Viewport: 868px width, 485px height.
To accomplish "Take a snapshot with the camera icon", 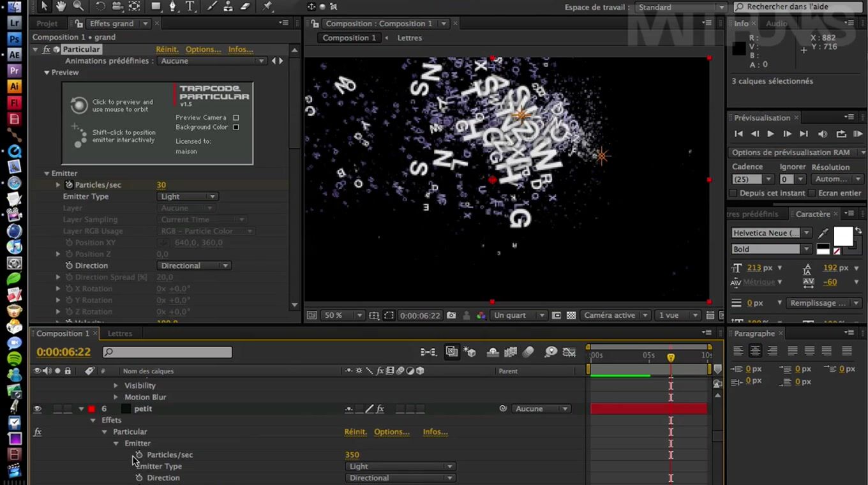I will (x=451, y=315).
